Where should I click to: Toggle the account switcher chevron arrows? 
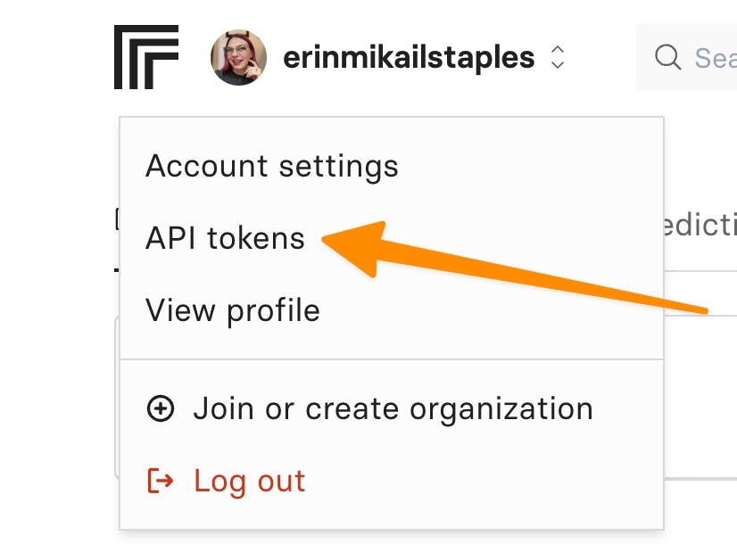point(558,58)
